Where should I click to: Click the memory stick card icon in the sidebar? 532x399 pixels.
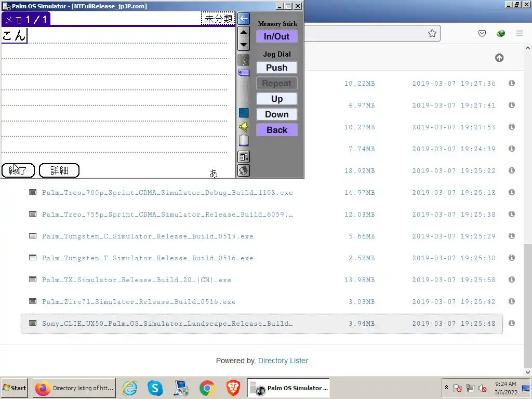coord(244,73)
